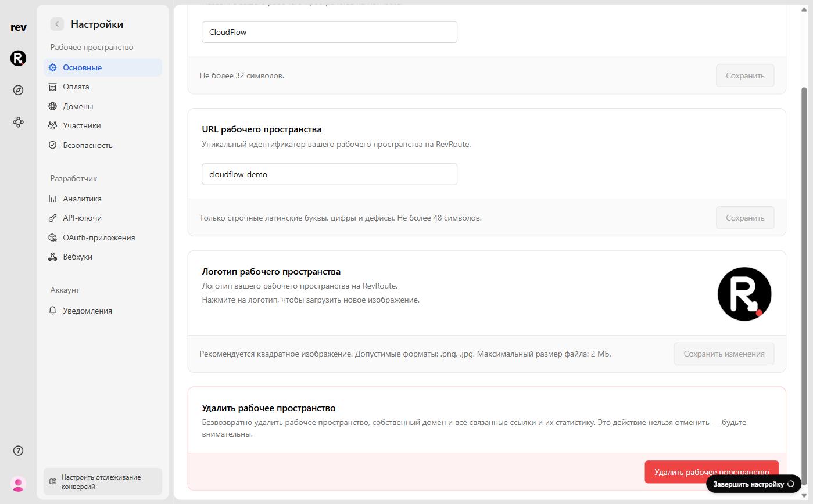
Task: Click Настроить отслеживание конверсий in the sidebar
Action: (103, 482)
